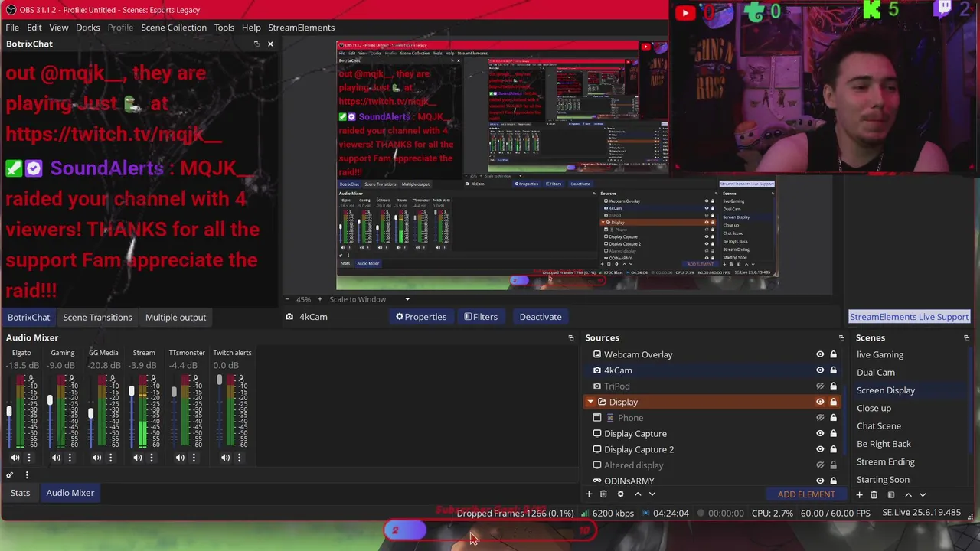The height and width of the screenshot is (551, 980).
Task: Open StreamElements Live Support
Action: pos(909,317)
